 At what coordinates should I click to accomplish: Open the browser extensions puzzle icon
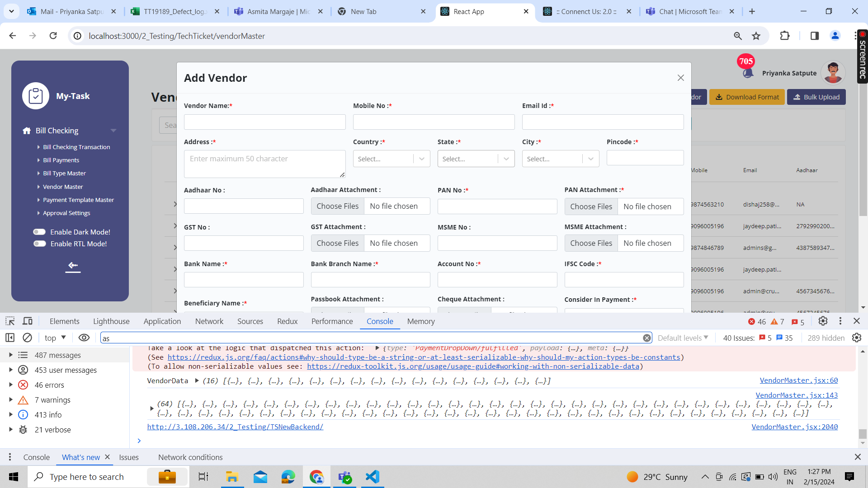(785, 36)
